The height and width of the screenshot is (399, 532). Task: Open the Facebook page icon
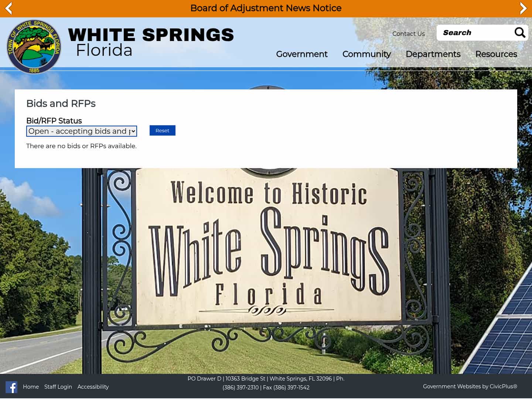point(11,387)
